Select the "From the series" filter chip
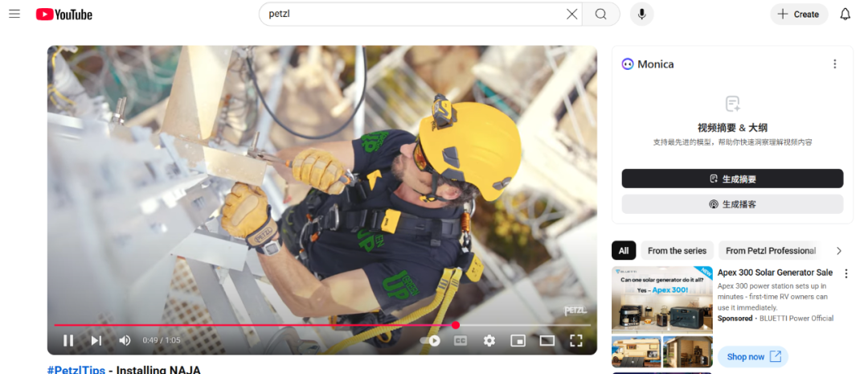 coord(677,251)
